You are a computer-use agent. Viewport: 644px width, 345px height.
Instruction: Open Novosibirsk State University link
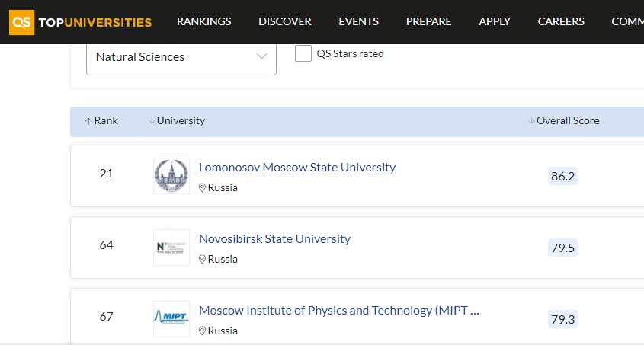tap(275, 238)
